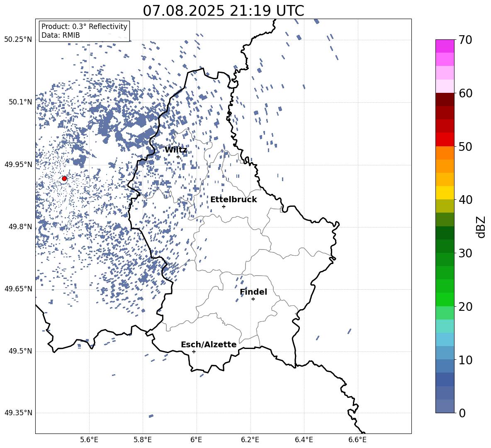491x448 pixels.
Task: Click the Findel station cross marker
Action: click(253, 299)
